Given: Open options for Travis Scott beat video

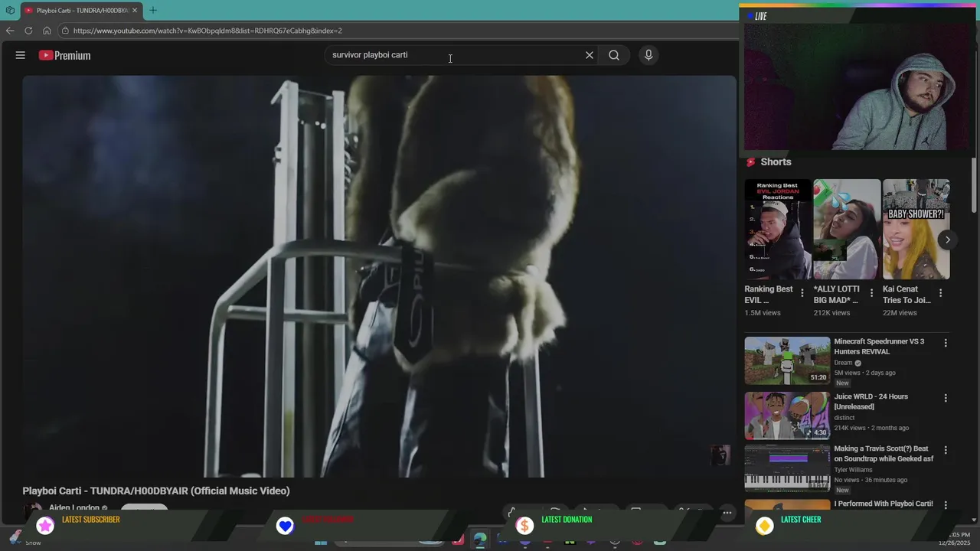Looking at the screenshot, I should point(946,450).
